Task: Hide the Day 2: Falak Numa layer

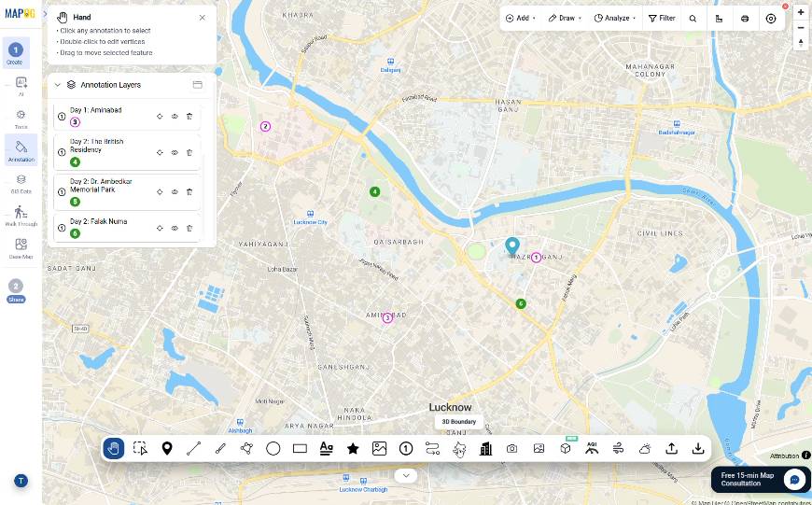Action: coord(175,228)
